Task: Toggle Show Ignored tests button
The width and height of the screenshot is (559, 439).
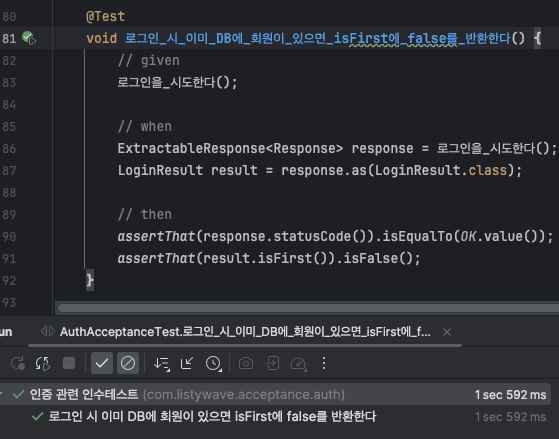Action: coord(128,363)
